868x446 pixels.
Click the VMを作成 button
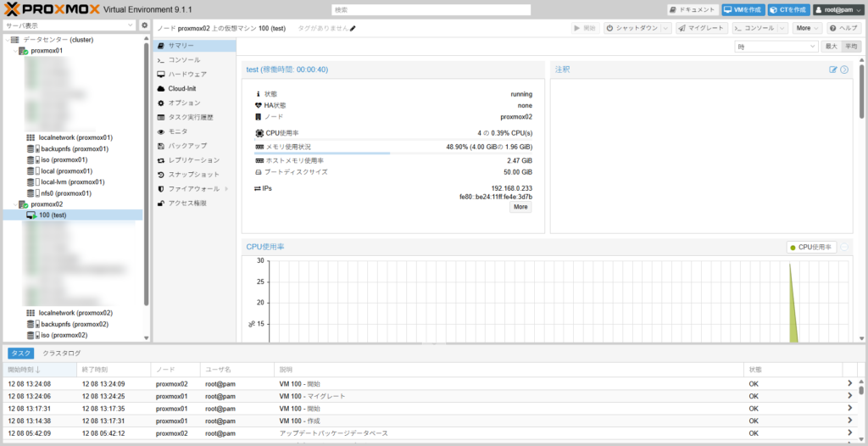click(743, 9)
